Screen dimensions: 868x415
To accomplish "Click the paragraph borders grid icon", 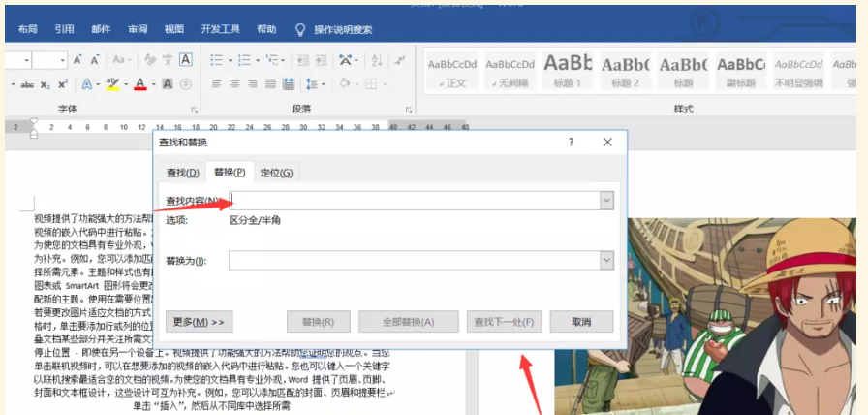I will (371, 84).
